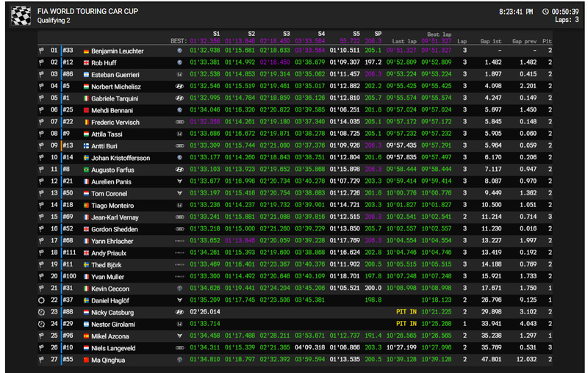Click the S5 column header
Screen dimensions: 588x373
356,34
